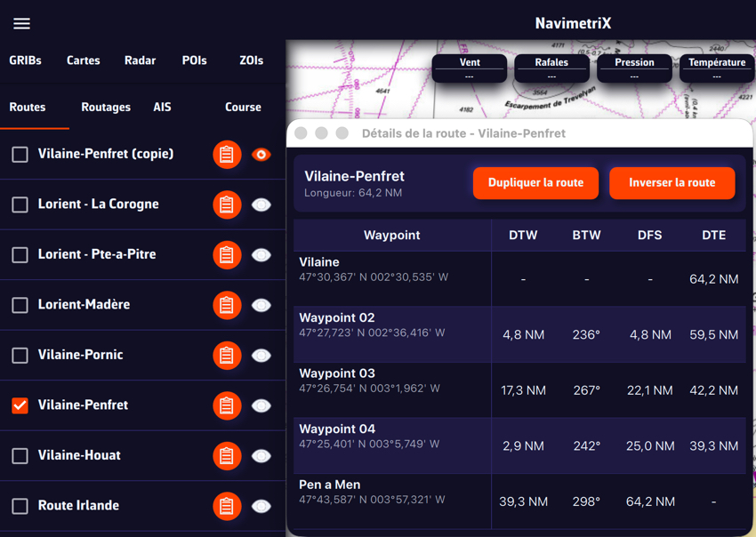Open details icon for Vilaine-Houat route
This screenshot has height=537, width=756.
click(227, 456)
